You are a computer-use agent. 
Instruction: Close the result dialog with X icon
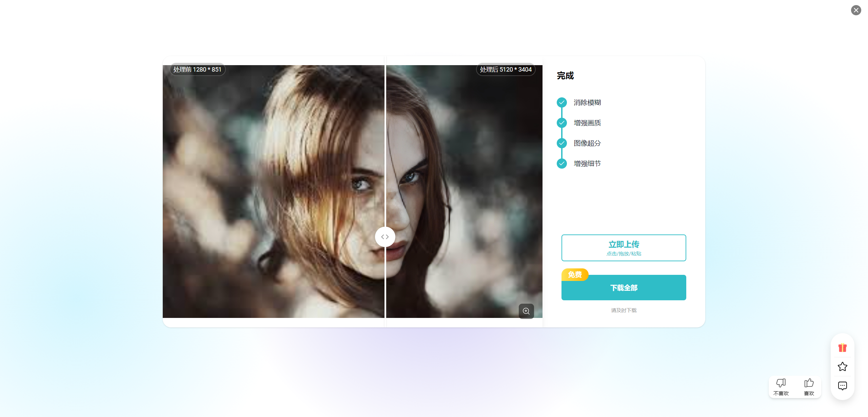[856, 10]
